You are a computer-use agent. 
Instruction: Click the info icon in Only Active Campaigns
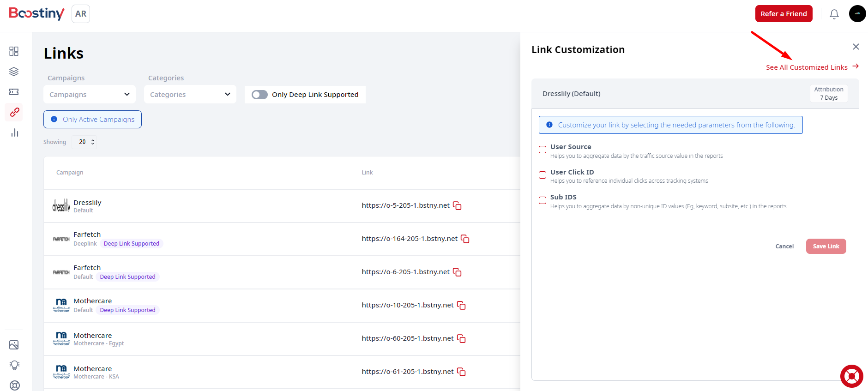point(54,120)
